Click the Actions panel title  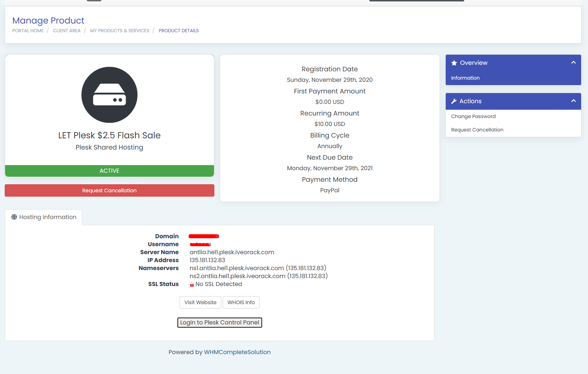(x=470, y=101)
